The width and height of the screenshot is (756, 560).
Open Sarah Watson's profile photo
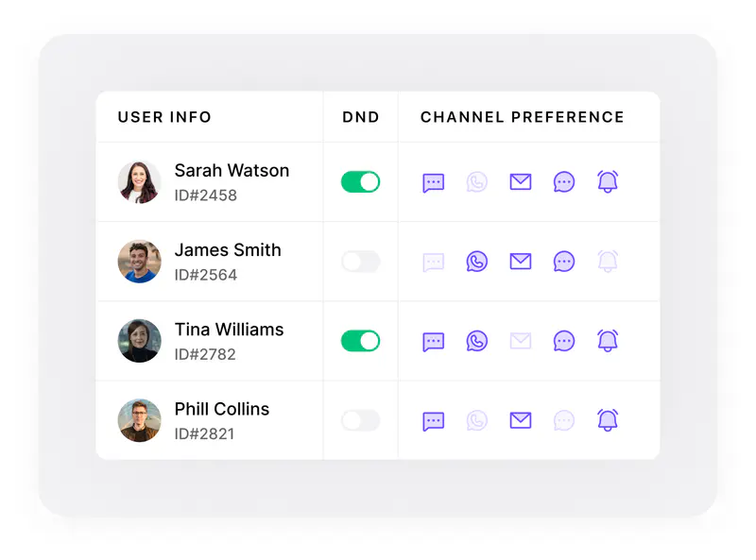(139, 182)
